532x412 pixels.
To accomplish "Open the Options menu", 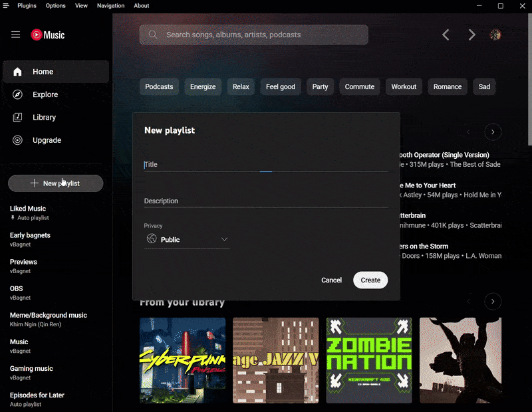I will 56,6.
